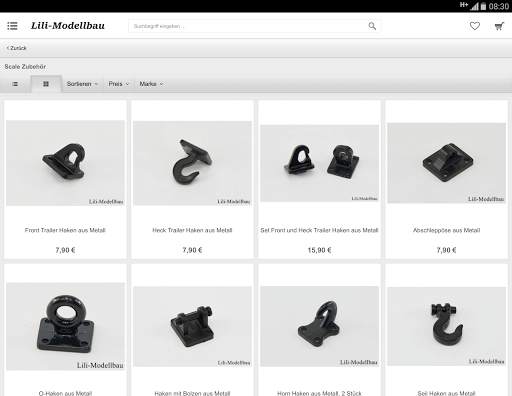Tap the signal strength icon in status bar

coord(474,6)
